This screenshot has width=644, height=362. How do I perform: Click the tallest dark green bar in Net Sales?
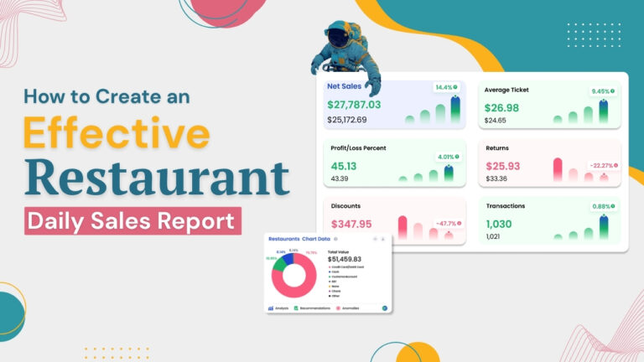[455, 109]
